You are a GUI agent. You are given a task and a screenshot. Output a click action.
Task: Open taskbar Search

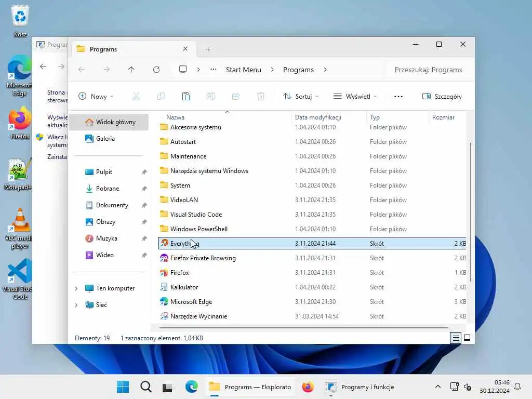click(146, 387)
